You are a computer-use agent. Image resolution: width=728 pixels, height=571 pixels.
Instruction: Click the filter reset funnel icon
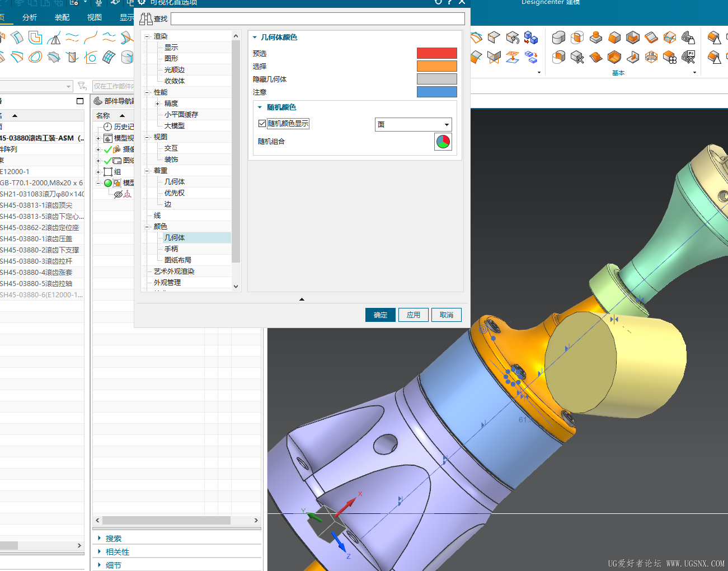point(82,86)
